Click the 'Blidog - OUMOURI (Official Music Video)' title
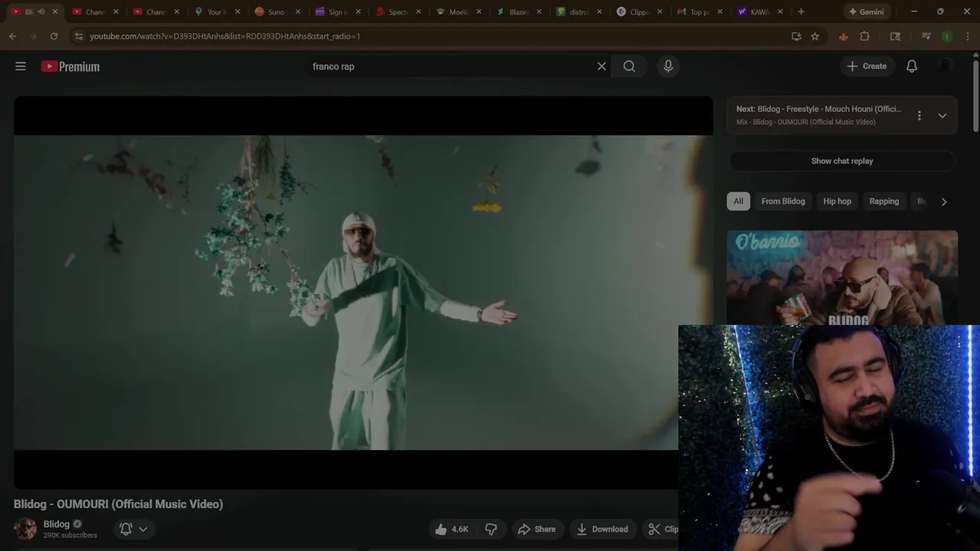980x551 pixels. point(119,504)
